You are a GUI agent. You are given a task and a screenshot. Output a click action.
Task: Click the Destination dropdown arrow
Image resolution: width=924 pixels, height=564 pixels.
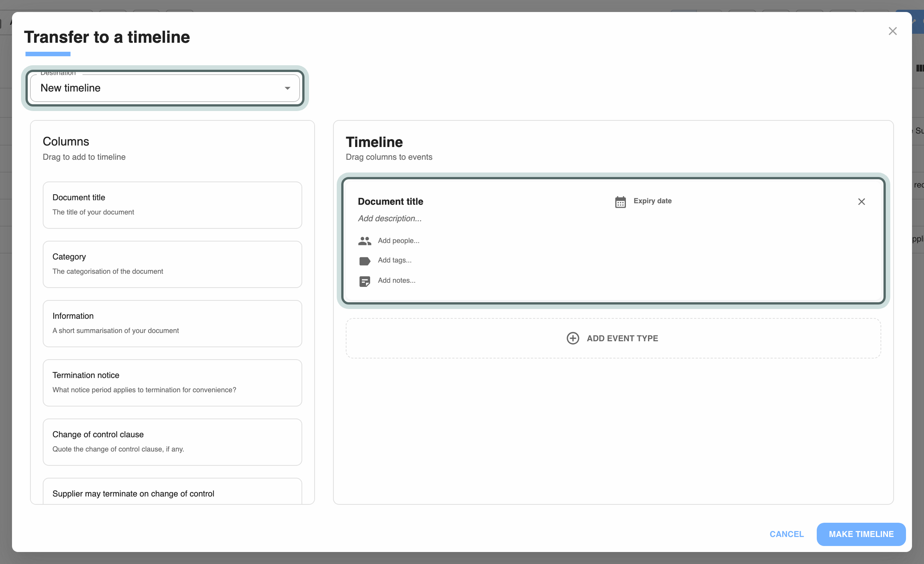pos(287,88)
